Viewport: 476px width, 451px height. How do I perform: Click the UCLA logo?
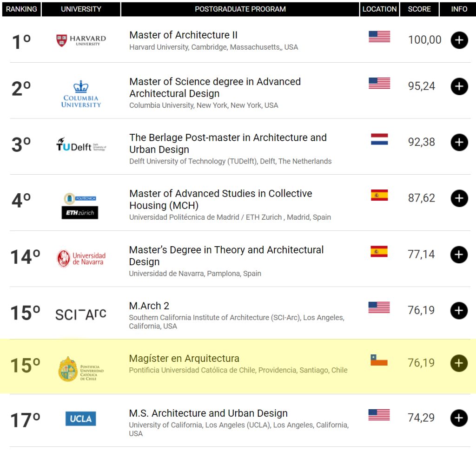coord(81,418)
